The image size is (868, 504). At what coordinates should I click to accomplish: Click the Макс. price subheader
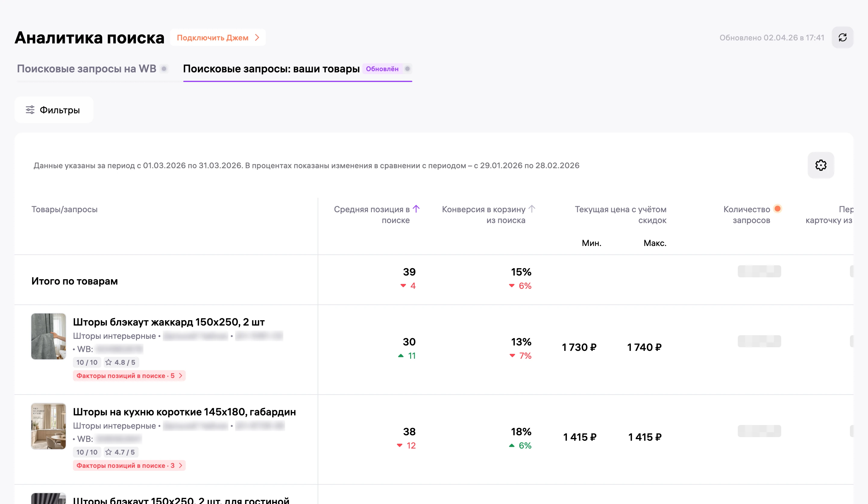coord(655,243)
